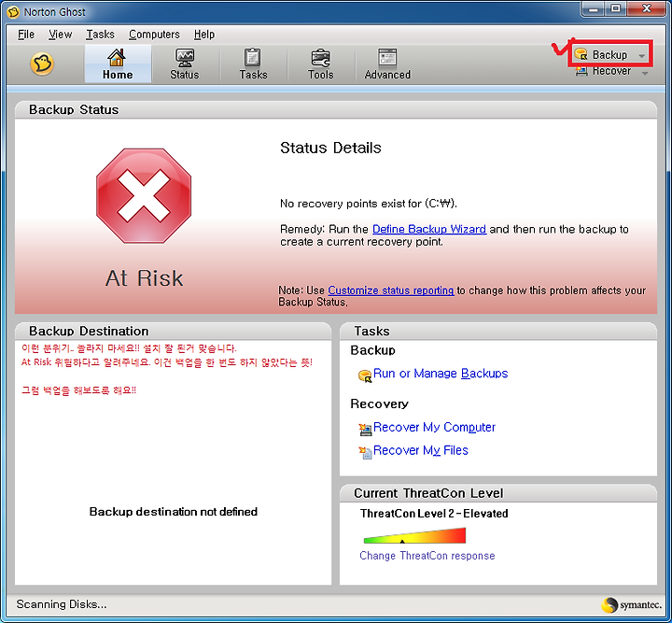Click the icon beside Run or Manage Backups

click(365, 376)
